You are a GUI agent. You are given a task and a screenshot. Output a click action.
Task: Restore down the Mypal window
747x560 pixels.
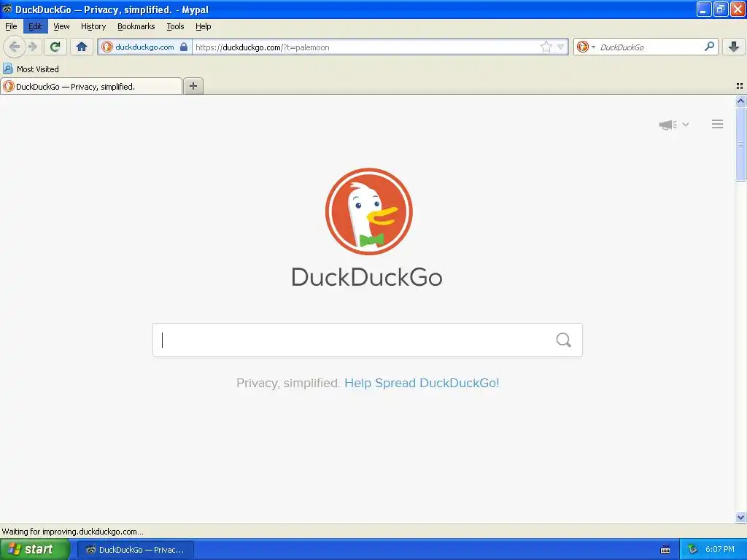720,9
